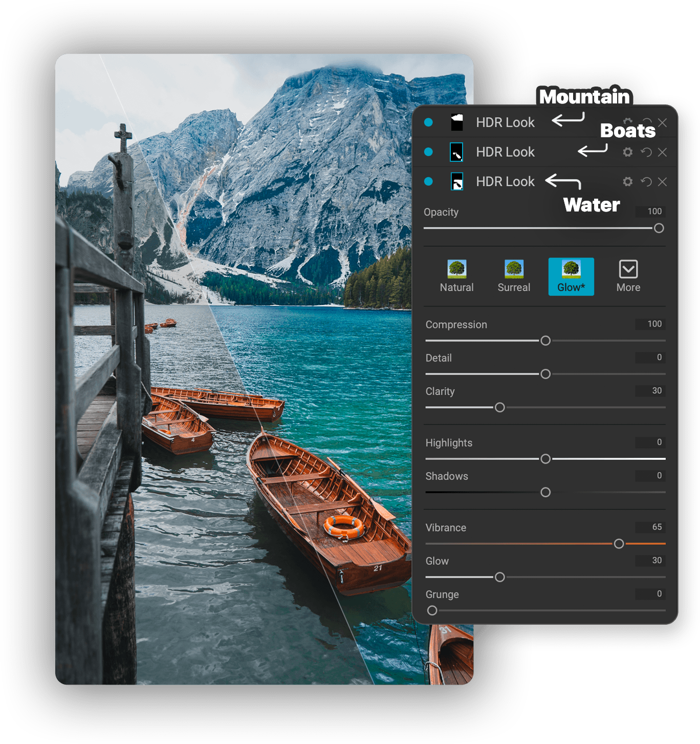Screen dimensions: 700x744
Task: Toggle visibility dot on Boats HDR Look
Action: pyautogui.click(x=428, y=152)
